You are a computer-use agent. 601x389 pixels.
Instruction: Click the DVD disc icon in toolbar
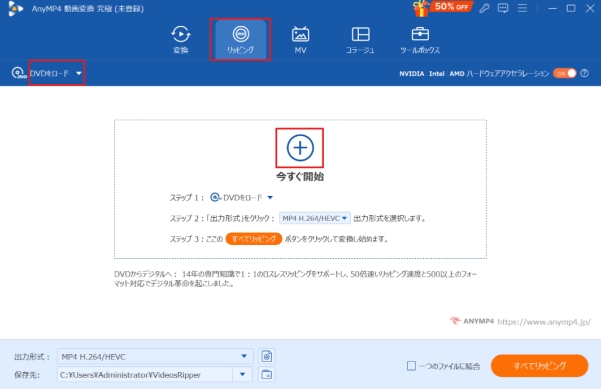tap(18, 73)
